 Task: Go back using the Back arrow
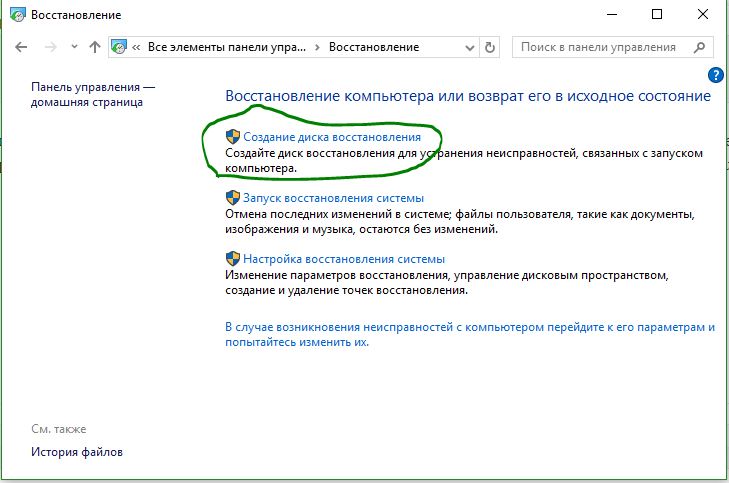[21, 47]
